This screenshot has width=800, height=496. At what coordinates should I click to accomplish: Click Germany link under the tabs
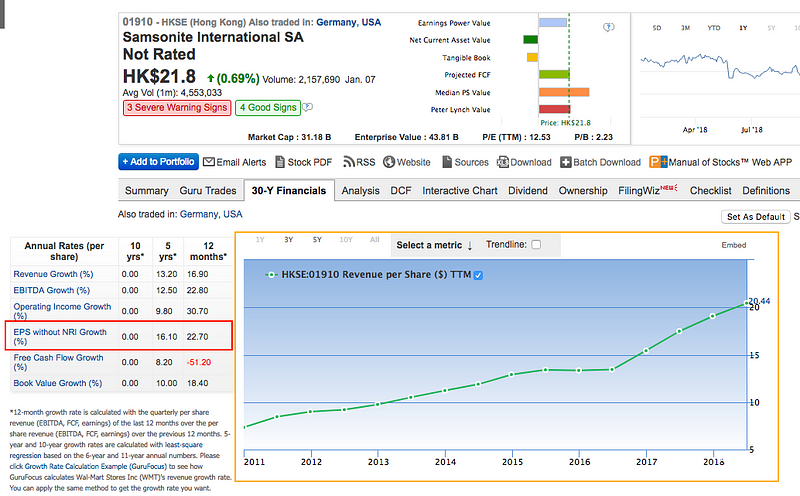pyautogui.click(x=199, y=214)
